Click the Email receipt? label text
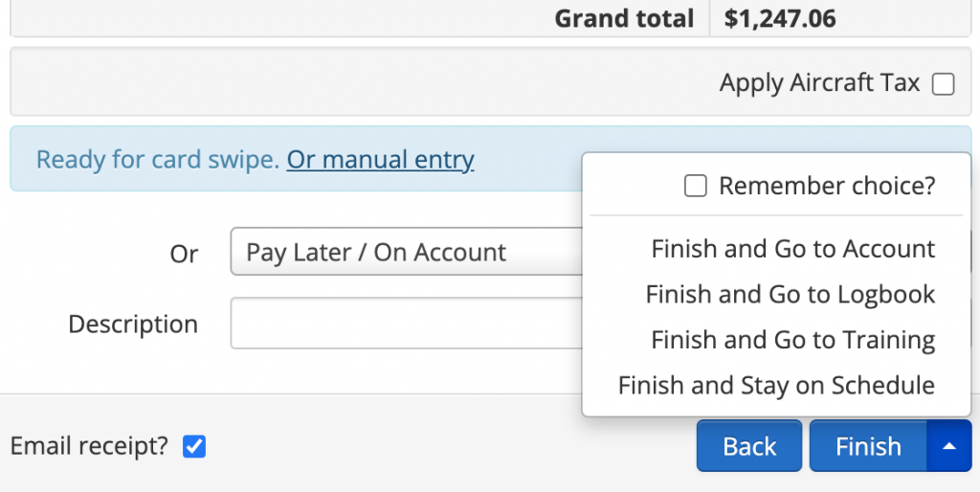Viewport: 980px width, 492px height. (x=89, y=446)
